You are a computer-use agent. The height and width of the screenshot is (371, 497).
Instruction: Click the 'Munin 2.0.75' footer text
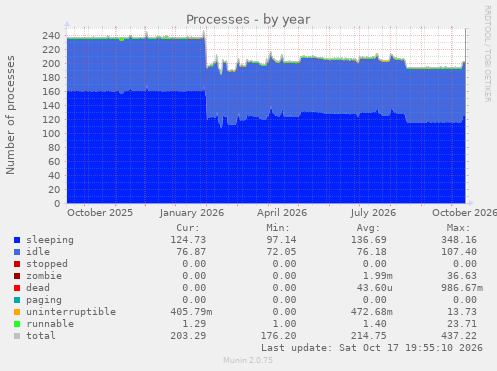tap(248, 360)
